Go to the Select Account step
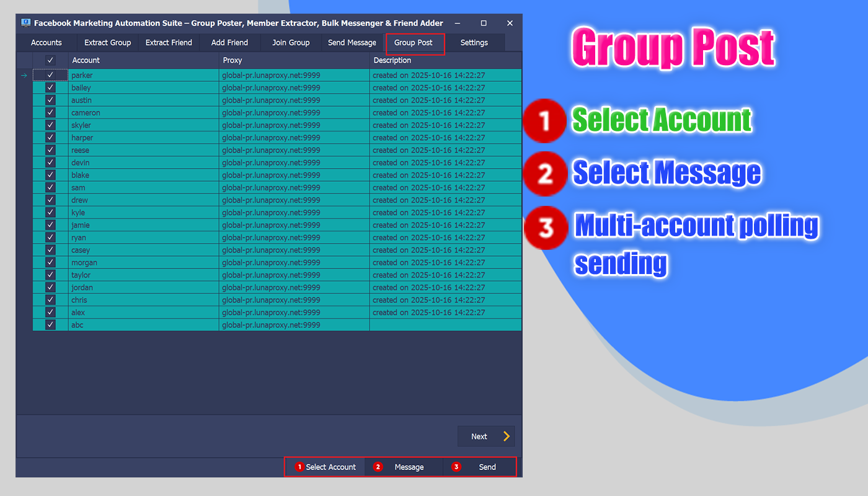 coord(325,467)
